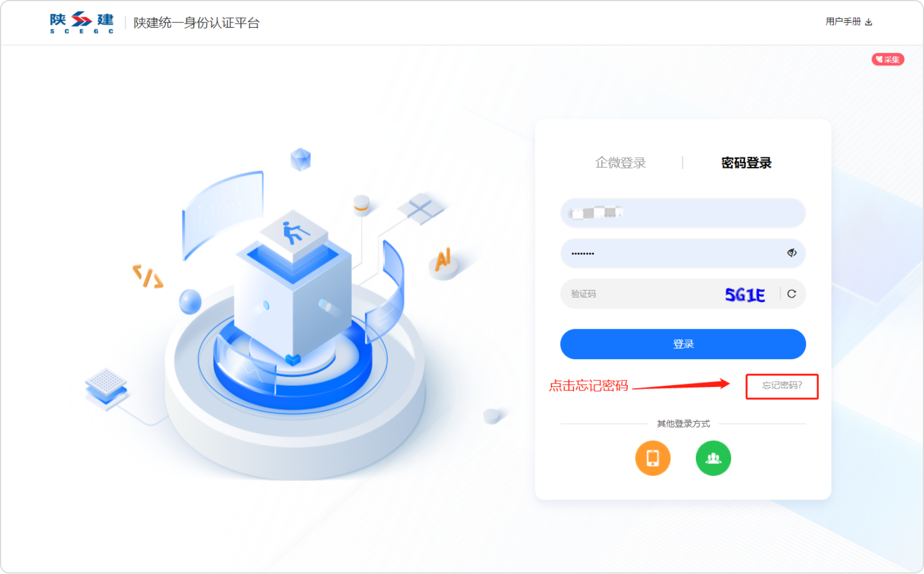
Task: Select the 密码登录 tab
Action: click(746, 163)
